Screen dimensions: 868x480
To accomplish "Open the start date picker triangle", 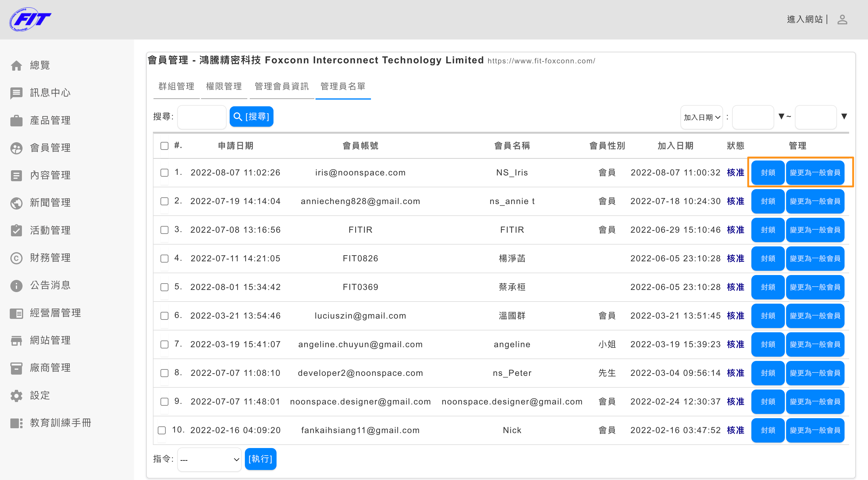I will 782,116.
